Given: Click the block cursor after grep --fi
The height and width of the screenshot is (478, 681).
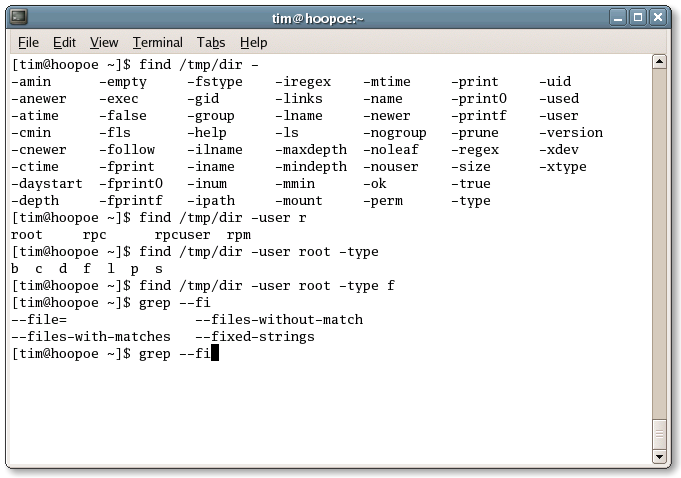Looking at the screenshot, I should 214,353.
